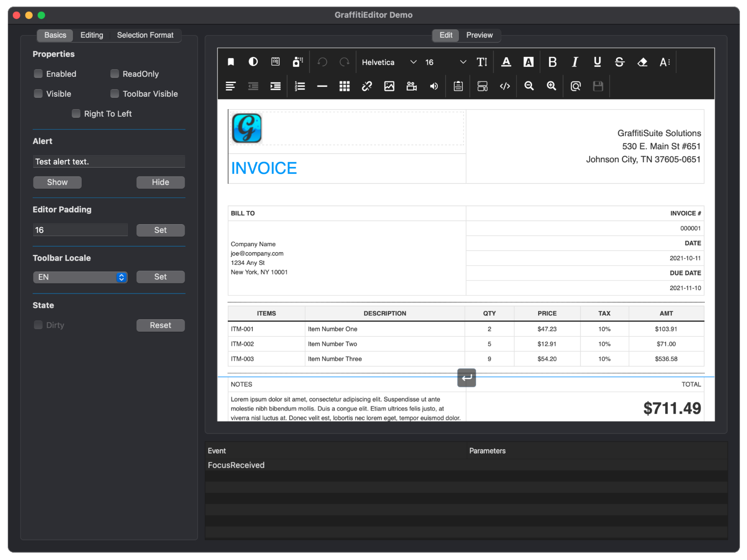Viewport: 747px width, 560px height.
Task: Click the line-break return arrow button
Action: click(x=466, y=378)
